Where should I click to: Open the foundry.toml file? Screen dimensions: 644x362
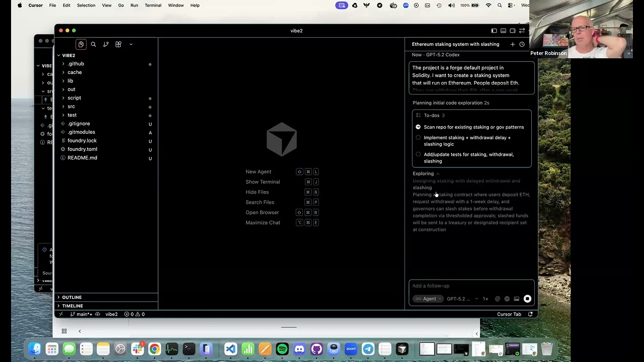point(82,149)
